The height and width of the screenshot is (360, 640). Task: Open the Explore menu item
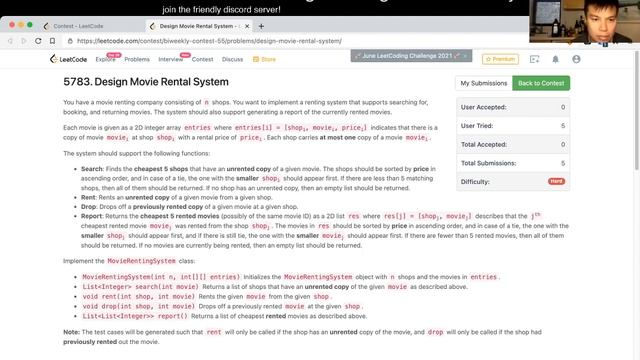tap(105, 59)
